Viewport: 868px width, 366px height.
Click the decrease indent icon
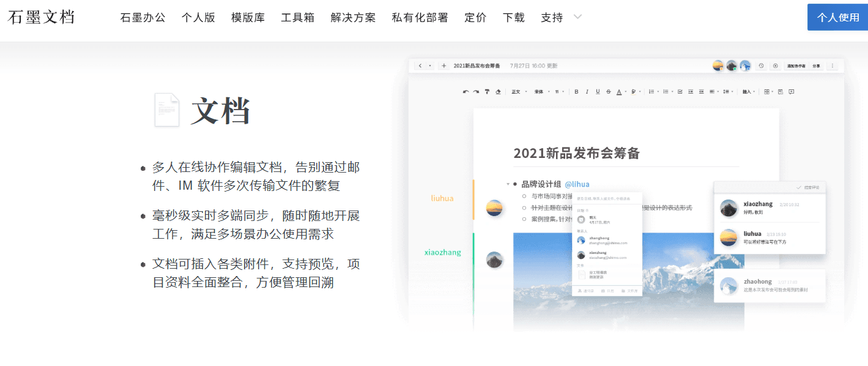point(702,92)
